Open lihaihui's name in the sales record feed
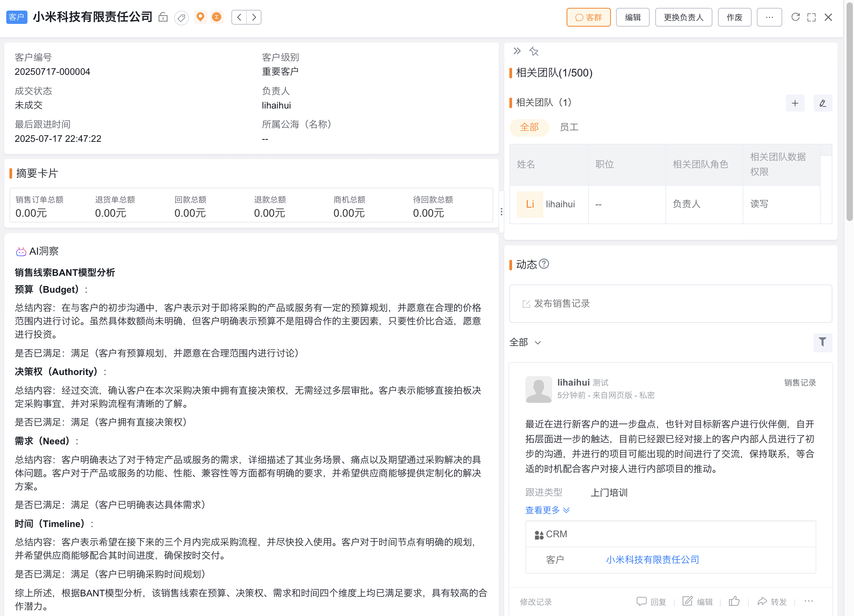This screenshot has width=854, height=616. click(574, 382)
